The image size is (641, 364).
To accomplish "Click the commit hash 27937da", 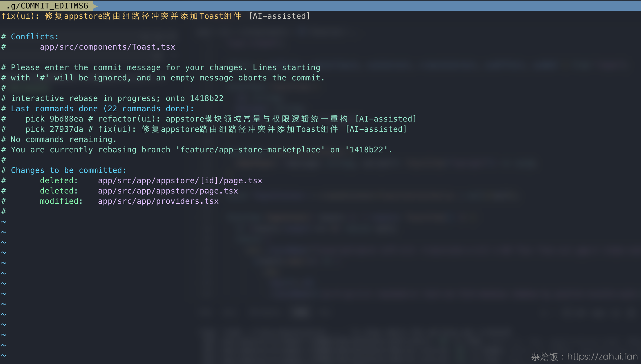I will click(x=66, y=129).
